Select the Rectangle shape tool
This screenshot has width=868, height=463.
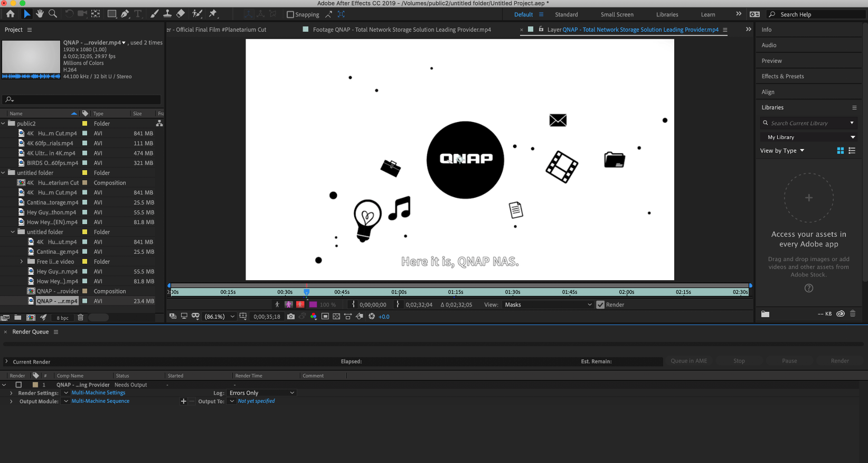[112, 14]
